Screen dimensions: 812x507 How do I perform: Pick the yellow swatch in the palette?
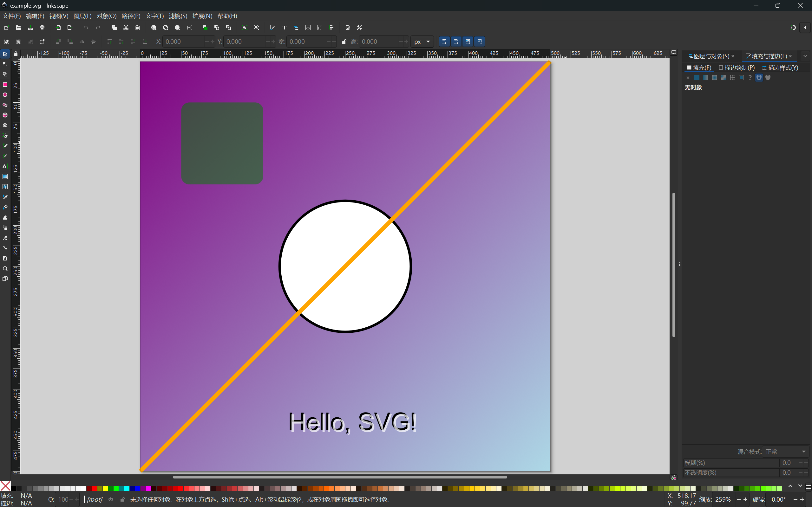click(x=105, y=489)
